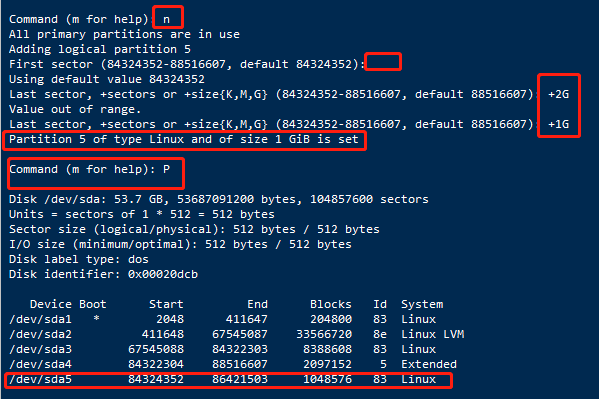Click the 'Device' column header
This screenshot has height=399, width=599.
[51, 304]
